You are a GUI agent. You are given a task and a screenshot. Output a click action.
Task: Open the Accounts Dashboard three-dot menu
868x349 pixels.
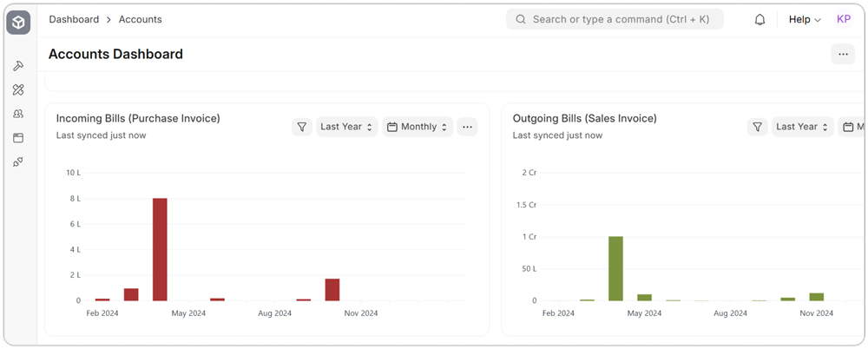click(x=843, y=55)
